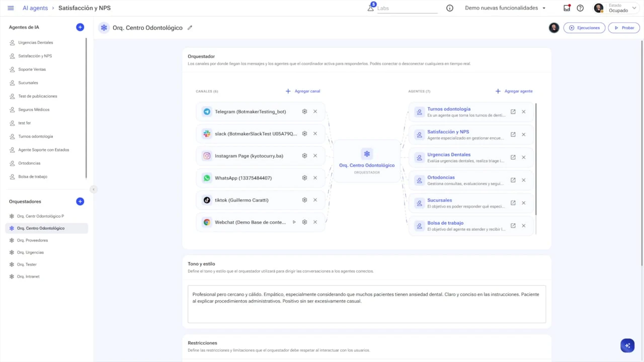This screenshot has height=362, width=644.
Task: Click the agents list scrollbar
Action: coord(536,158)
